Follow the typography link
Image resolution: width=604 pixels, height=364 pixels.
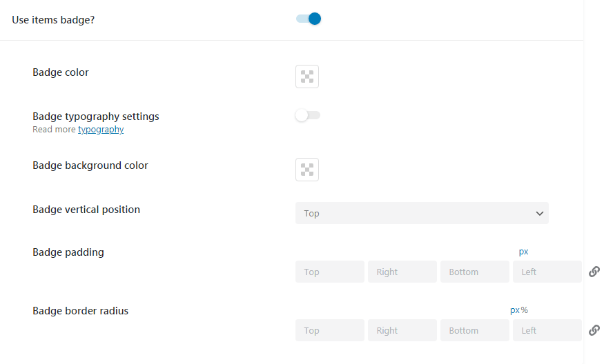coord(101,130)
